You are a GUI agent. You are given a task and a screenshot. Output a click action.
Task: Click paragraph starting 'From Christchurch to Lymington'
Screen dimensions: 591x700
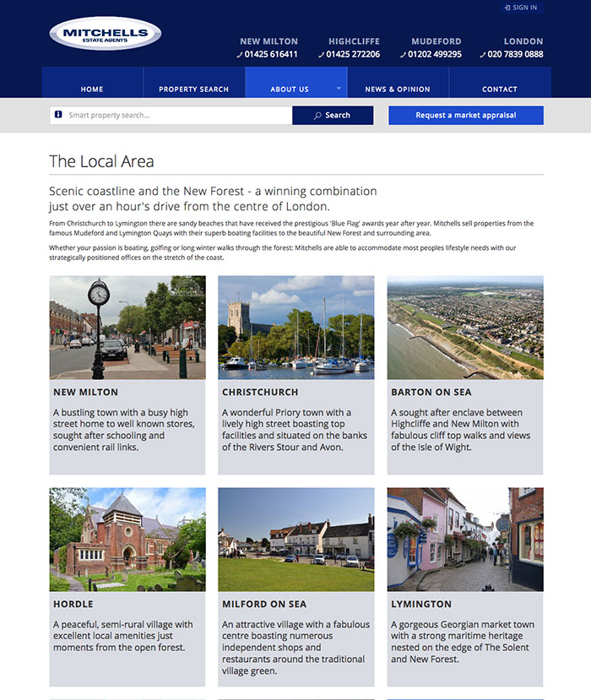click(x=291, y=228)
